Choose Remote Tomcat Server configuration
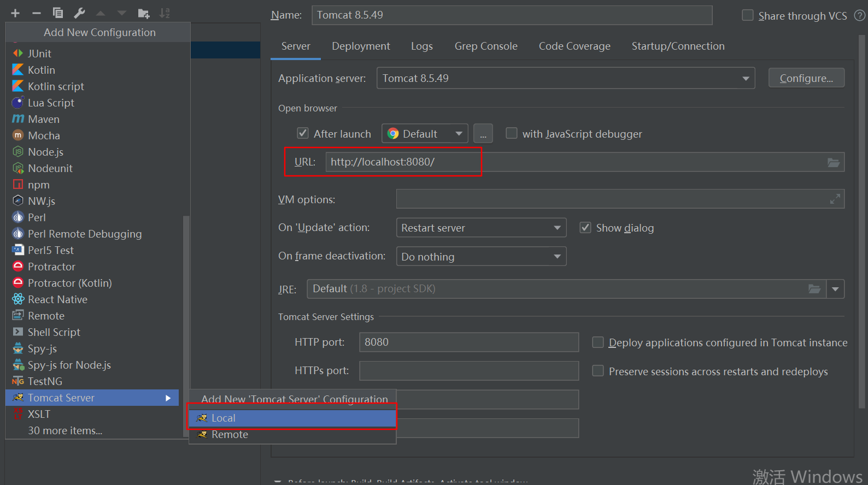868x485 pixels. coord(292,434)
